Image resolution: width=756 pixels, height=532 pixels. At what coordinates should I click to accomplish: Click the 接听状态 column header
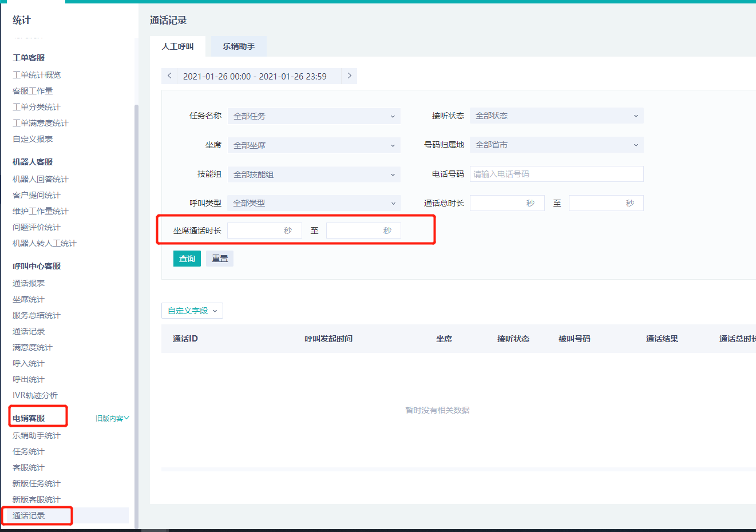[x=513, y=339]
